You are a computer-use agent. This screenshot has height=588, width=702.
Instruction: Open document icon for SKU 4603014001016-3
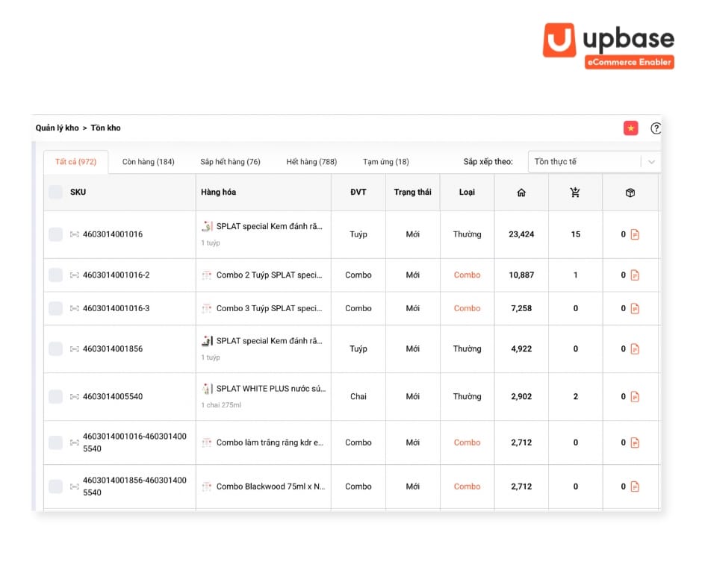coord(635,308)
